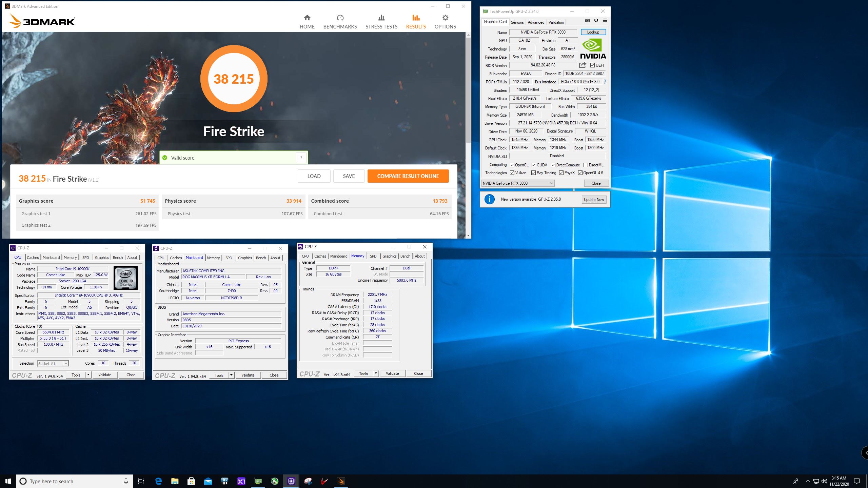Viewport: 868px width, 488px height.
Task: Toggle the PhysX checkbox
Action: coord(561,173)
